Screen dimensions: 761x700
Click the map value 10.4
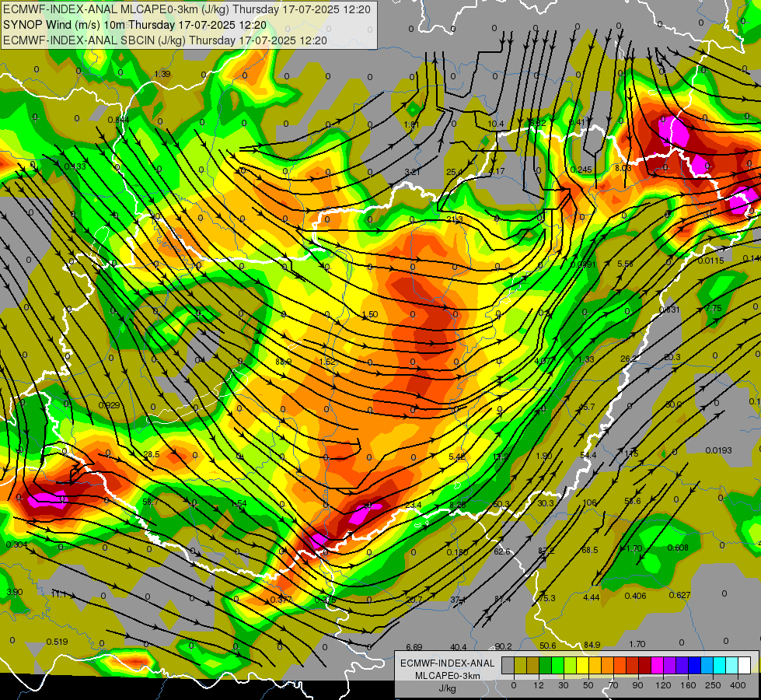tap(495, 124)
